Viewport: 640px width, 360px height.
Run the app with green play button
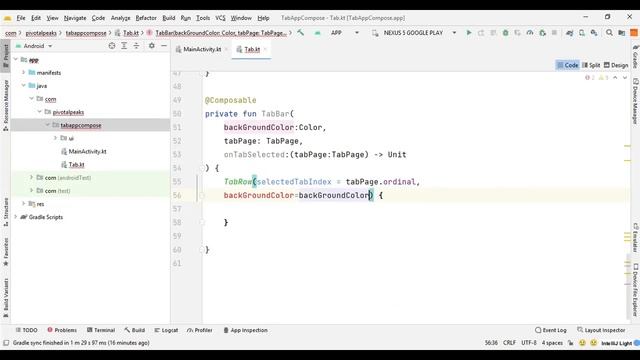click(x=469, y=33)
